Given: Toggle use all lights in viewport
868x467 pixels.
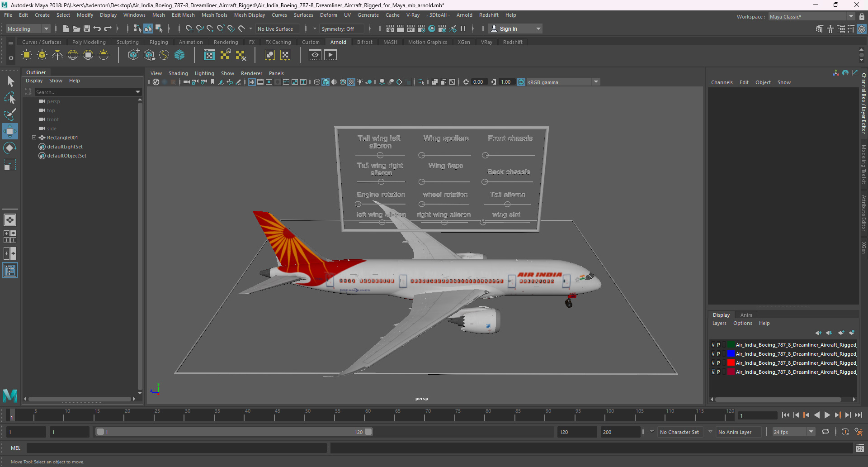Looking at the screenshot, I should (360, 82).
